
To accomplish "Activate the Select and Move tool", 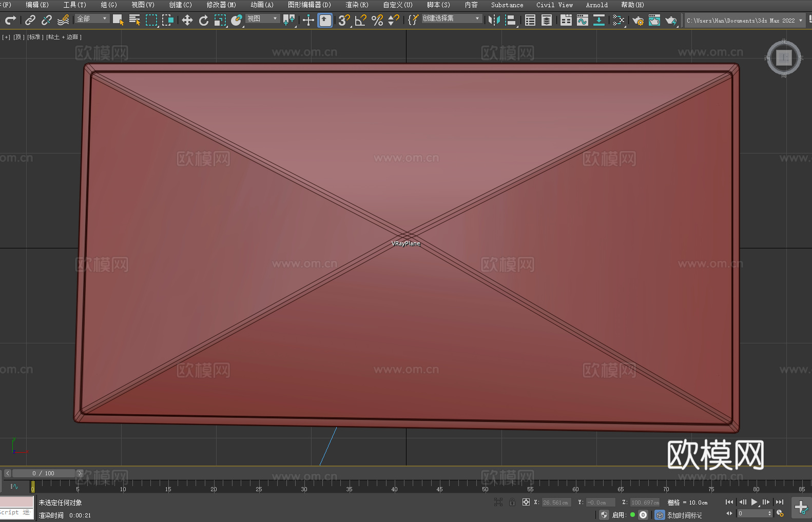I will (x=187, y=20).
